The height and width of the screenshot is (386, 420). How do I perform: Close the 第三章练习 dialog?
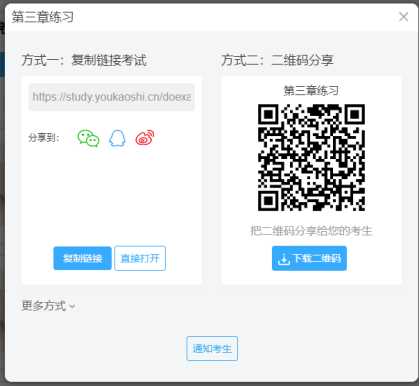pos(404,17)
